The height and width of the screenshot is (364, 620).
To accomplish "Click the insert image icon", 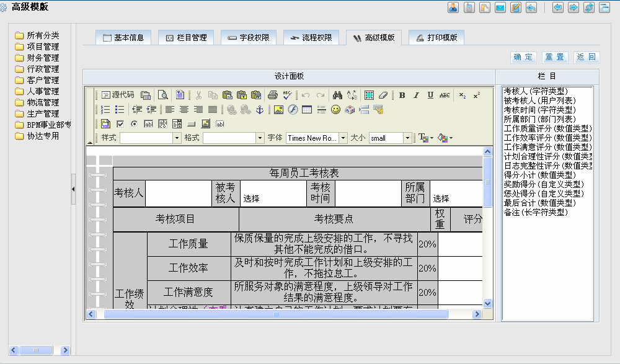I will tap(278, 110).
